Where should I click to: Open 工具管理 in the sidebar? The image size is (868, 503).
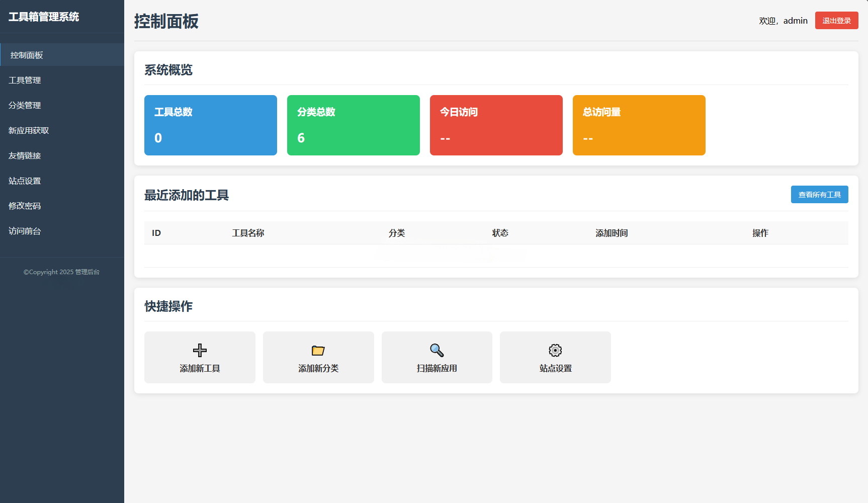tap(25, 80)
